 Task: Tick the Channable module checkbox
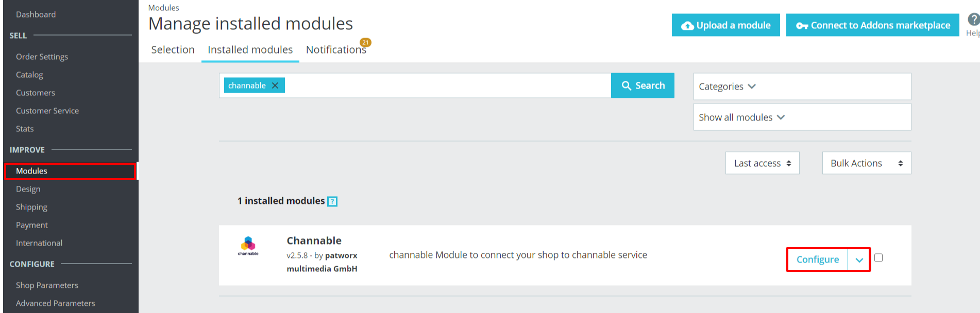[x=878, y=258]
